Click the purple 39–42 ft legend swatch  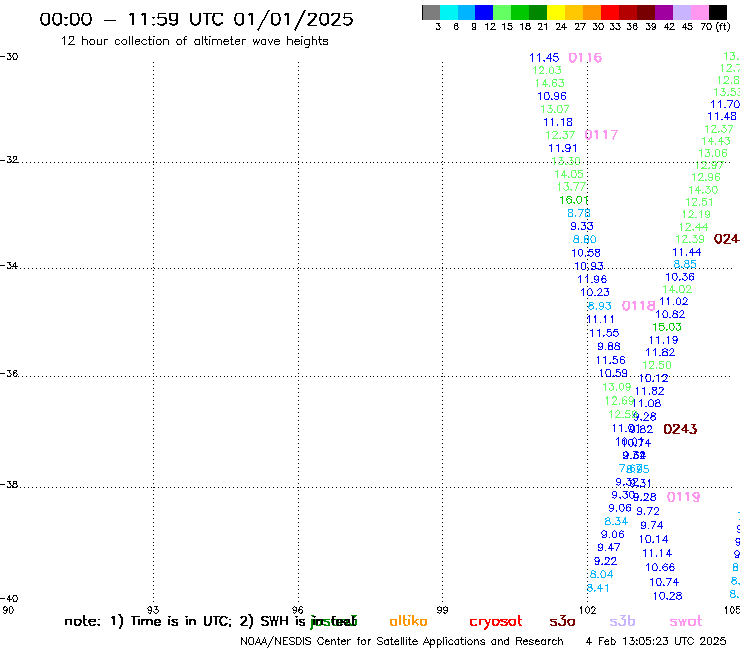point(664,12)
